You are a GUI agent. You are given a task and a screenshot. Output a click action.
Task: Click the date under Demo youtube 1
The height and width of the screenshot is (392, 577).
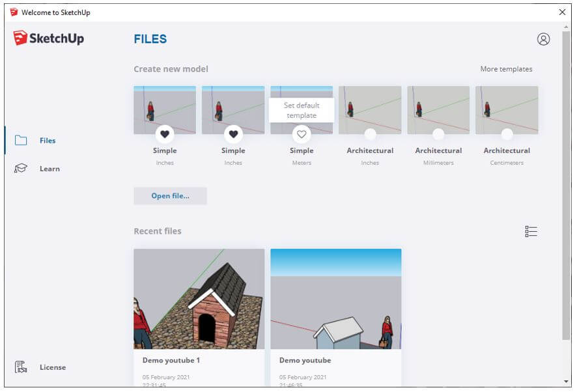(166, 377)
